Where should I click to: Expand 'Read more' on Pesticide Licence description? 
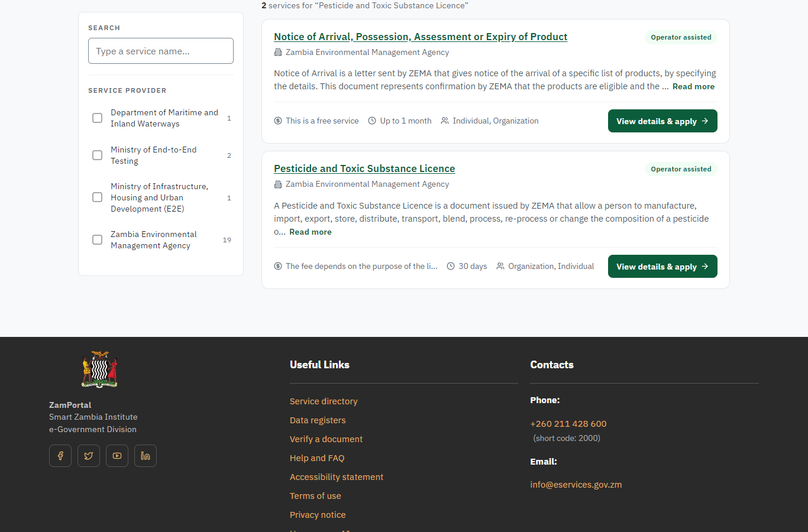click(311, 232)
